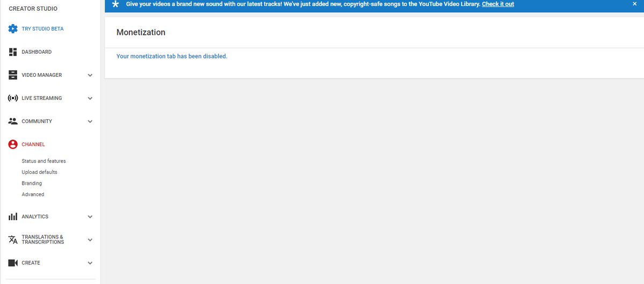The image size is (644, 284).
Task: Open LIVE STREAMING menu label
Action: coord(42,98)
